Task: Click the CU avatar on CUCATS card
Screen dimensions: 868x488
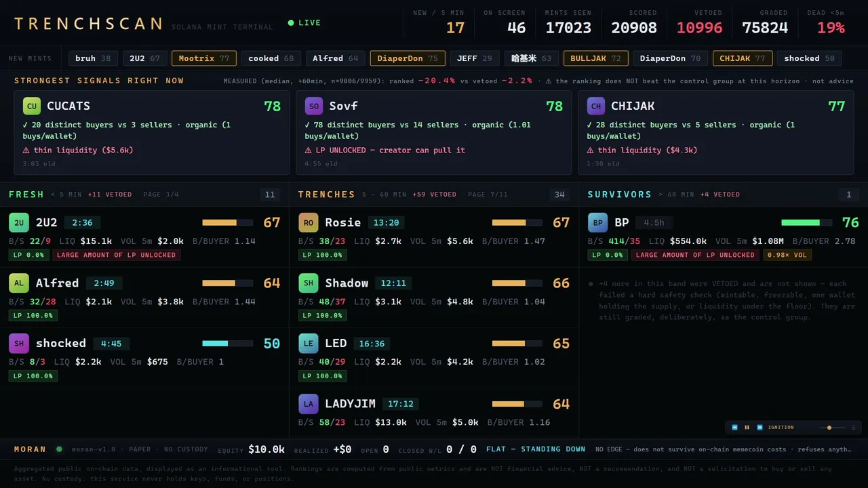Action: (32, 106)
